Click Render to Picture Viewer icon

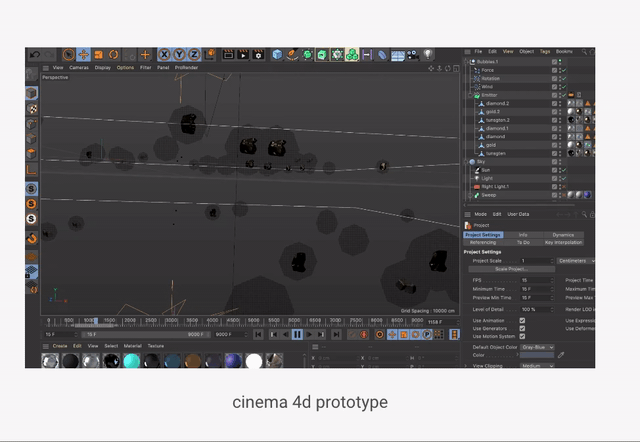click(x=243, y=54)
